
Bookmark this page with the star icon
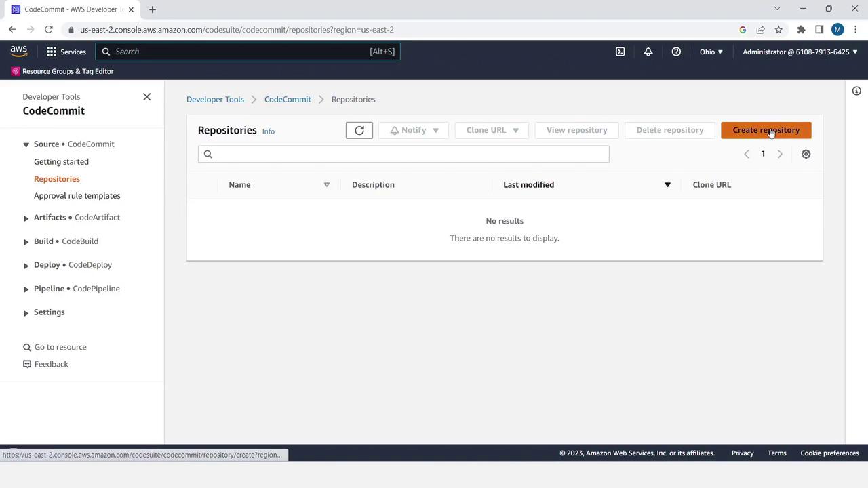pos(778,30)
